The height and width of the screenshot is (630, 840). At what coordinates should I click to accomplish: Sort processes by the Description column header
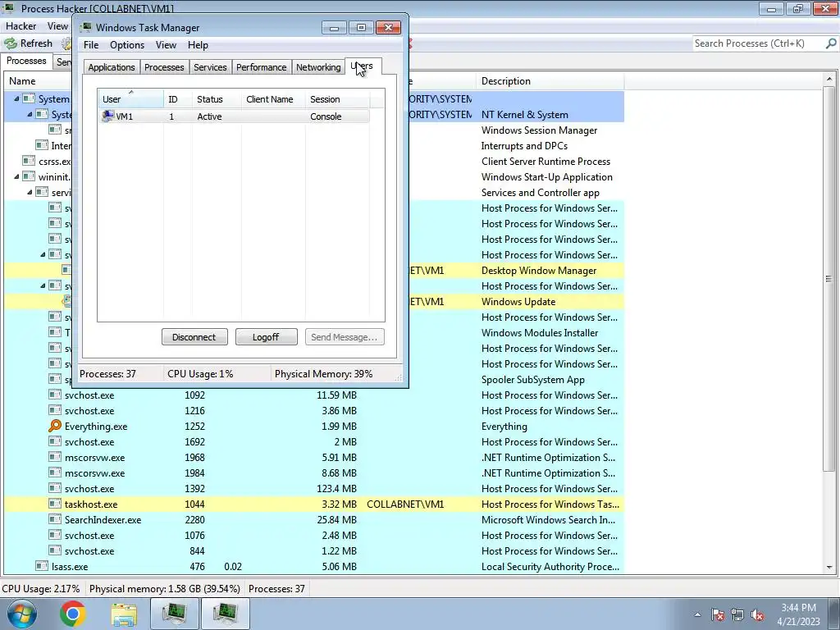tap(550, 81)
